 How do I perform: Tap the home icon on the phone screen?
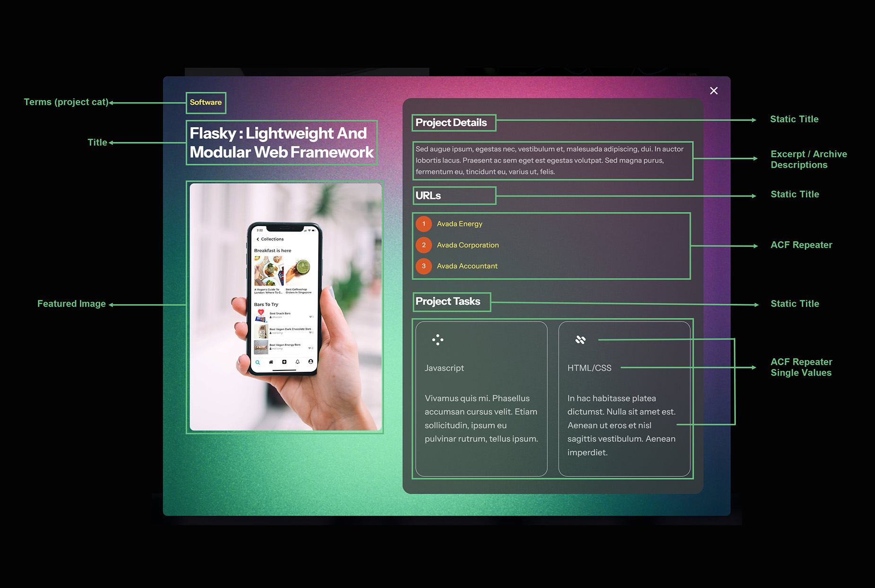pos(271,362)
